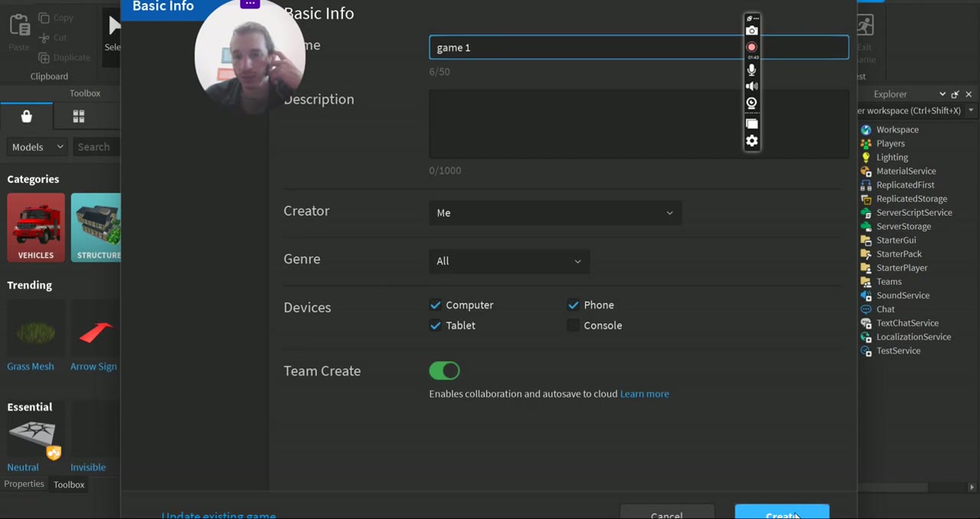Click the Cancel button in the dialog
The height and width of the screenshot is (519, 980).
[667, 512]
